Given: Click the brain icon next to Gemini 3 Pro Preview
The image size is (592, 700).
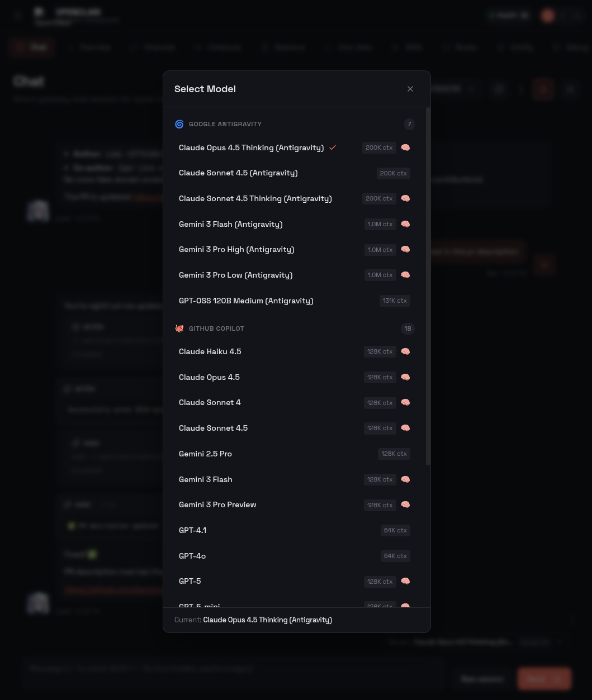Looking at the screenshot, I should coord(405,504).
